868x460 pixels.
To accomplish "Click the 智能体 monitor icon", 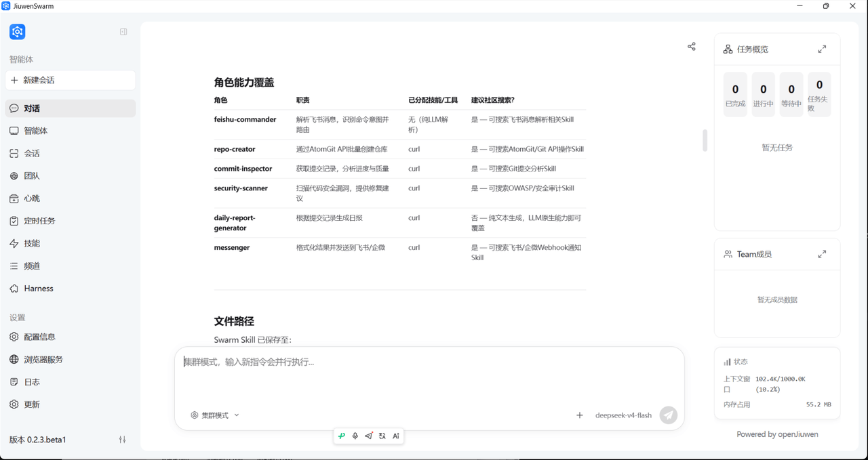I will [x=14, y=131].
